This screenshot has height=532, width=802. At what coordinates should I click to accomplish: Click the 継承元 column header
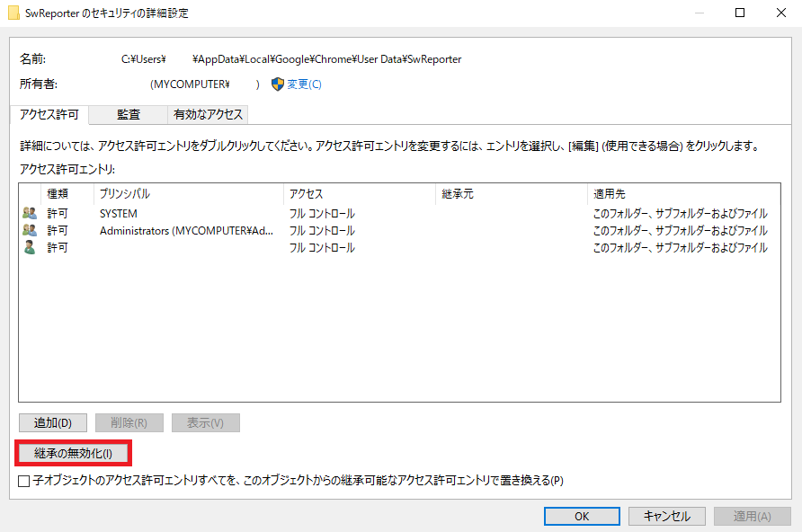click(x=511, y=194)
